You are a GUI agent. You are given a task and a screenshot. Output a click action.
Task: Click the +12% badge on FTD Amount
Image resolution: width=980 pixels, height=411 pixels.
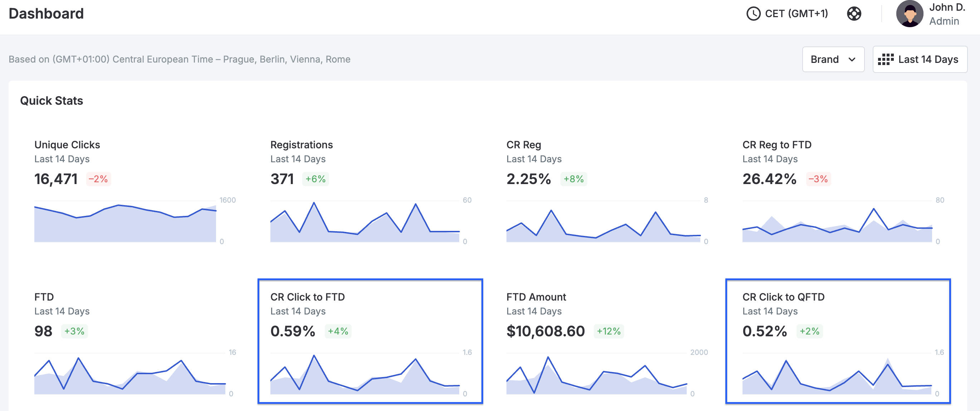click(608, 331)
